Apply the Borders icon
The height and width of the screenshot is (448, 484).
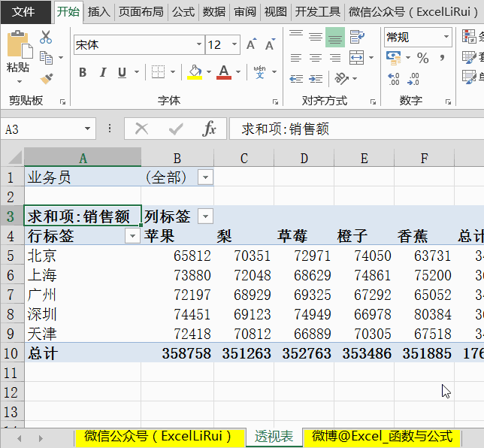coord(158,72)
